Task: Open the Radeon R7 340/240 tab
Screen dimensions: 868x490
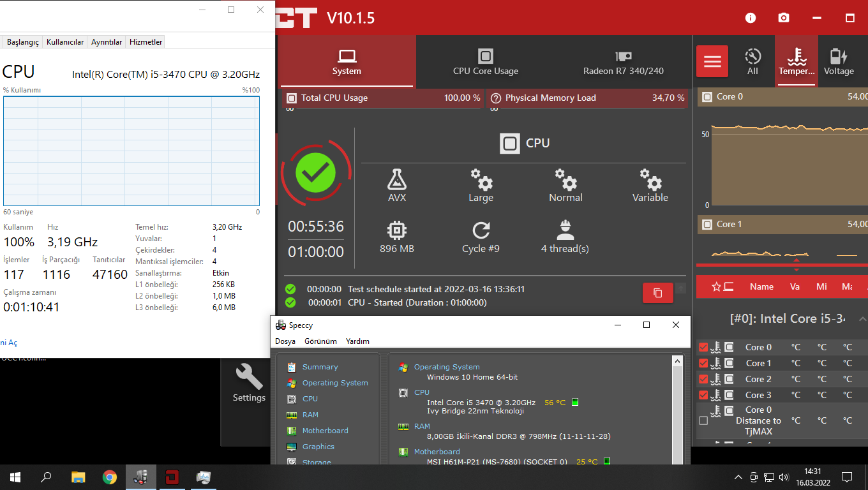Action: (x=623, y=62)
